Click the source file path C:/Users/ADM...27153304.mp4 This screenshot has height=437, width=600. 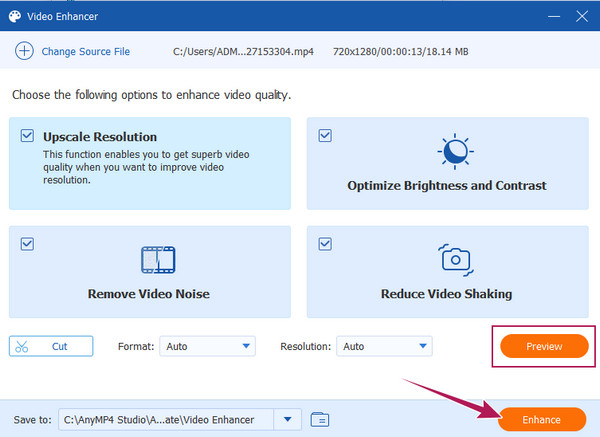(x=243, y=52)
